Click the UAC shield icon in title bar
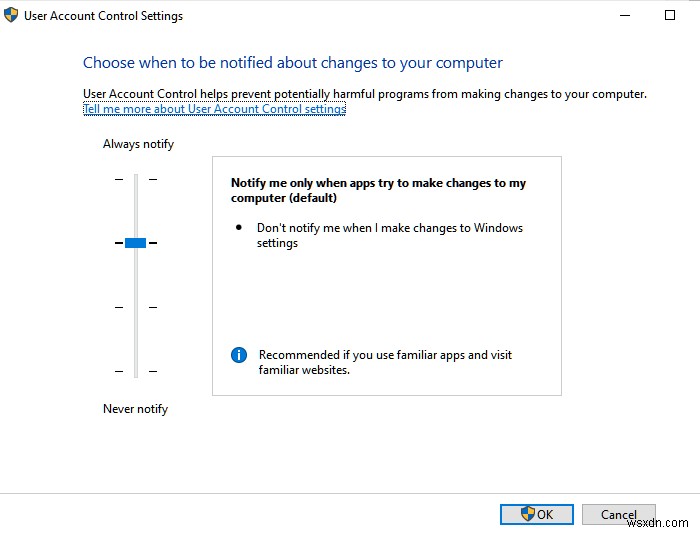This screenshot has width=700, height=533. [11, 15]
